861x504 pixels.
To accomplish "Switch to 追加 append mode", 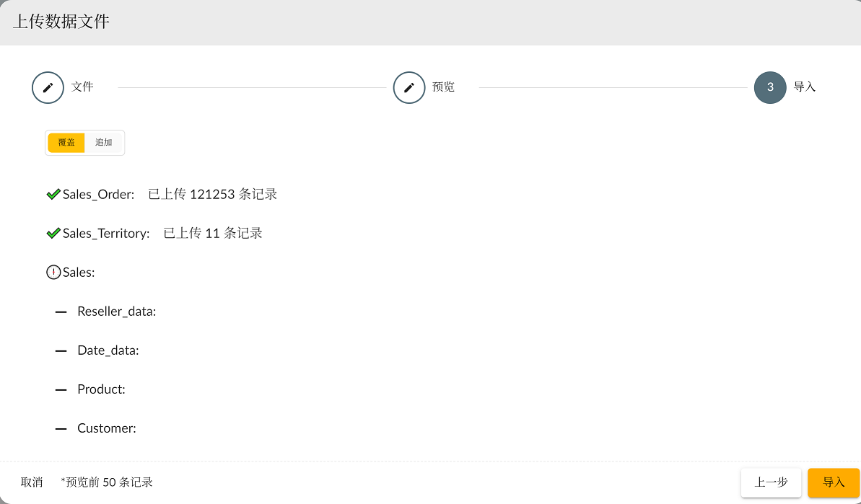I will click(x=104, y=143).
